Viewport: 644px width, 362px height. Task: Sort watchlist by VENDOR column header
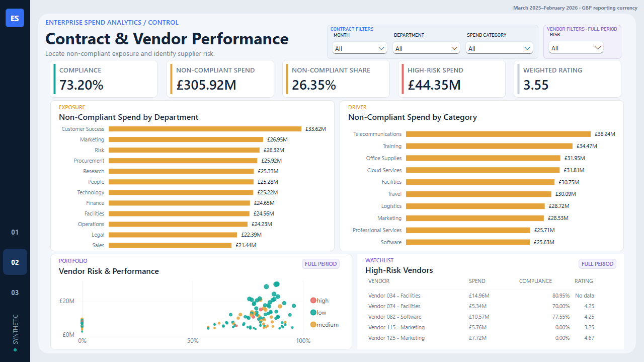click(x=379, y=281)
